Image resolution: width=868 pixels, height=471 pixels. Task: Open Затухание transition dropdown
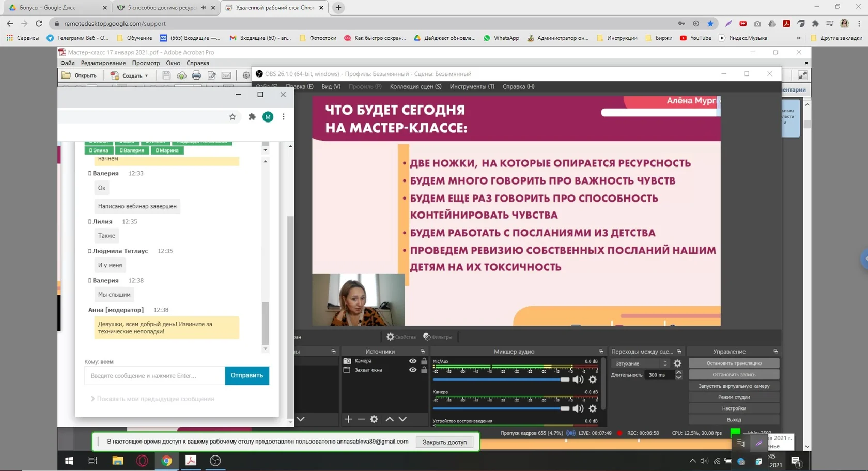641,363
